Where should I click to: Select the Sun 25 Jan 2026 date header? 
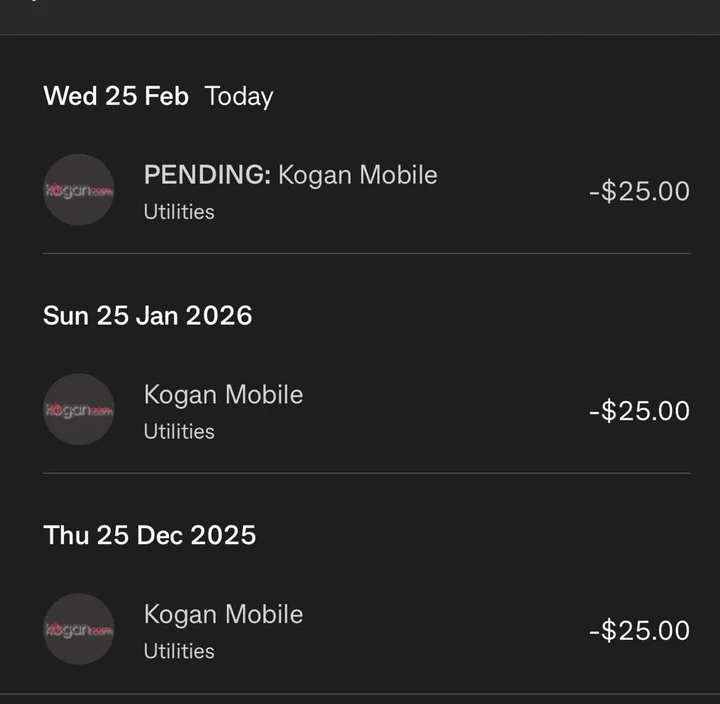[x=148, y=316]
